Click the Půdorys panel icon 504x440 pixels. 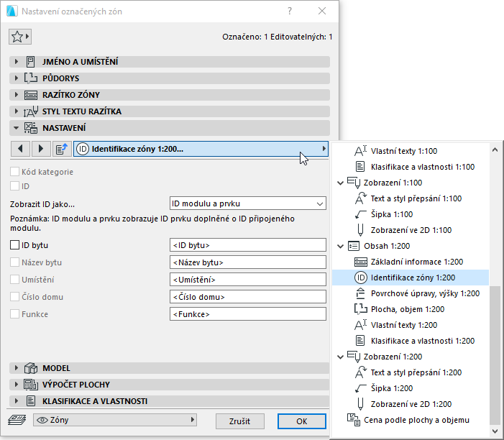pyautogui.click(x=30, y=78)
